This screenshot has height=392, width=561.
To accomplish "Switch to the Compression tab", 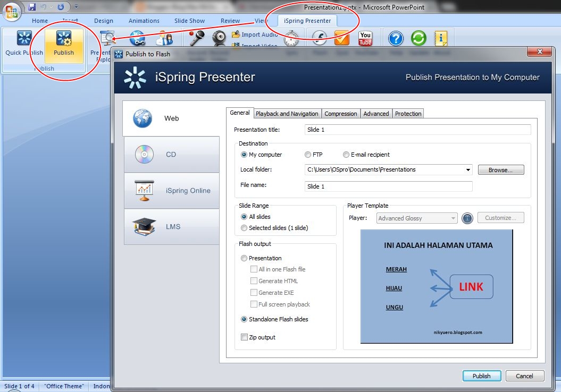I will [340, 113].
